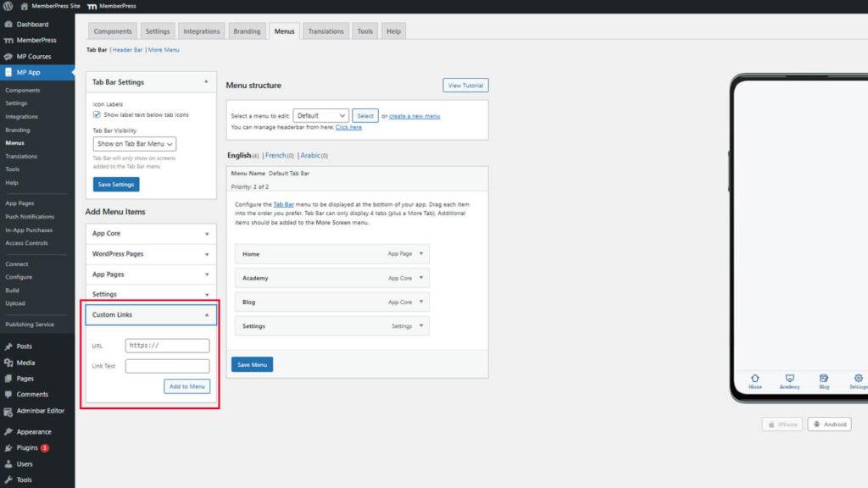Tap the Home icon in phone preview
This screenshot has height=488, width=868.
pyautogui.click(x=754, y=378)
